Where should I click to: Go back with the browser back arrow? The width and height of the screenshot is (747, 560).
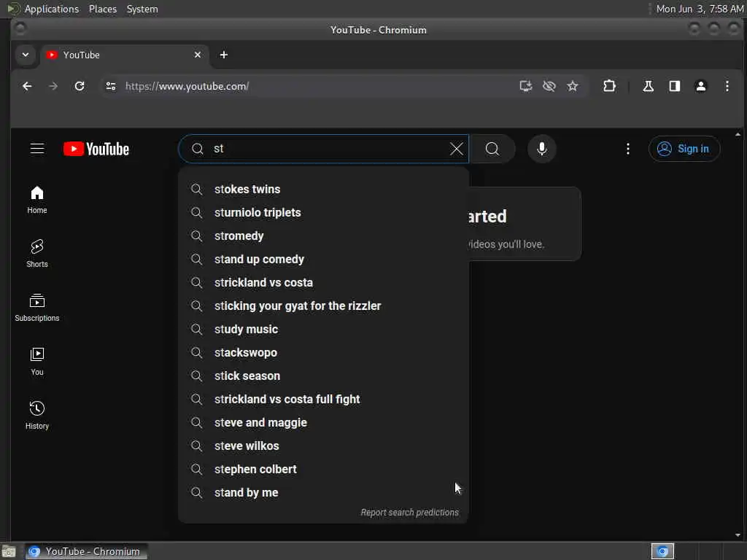click(x=27, y=86)
